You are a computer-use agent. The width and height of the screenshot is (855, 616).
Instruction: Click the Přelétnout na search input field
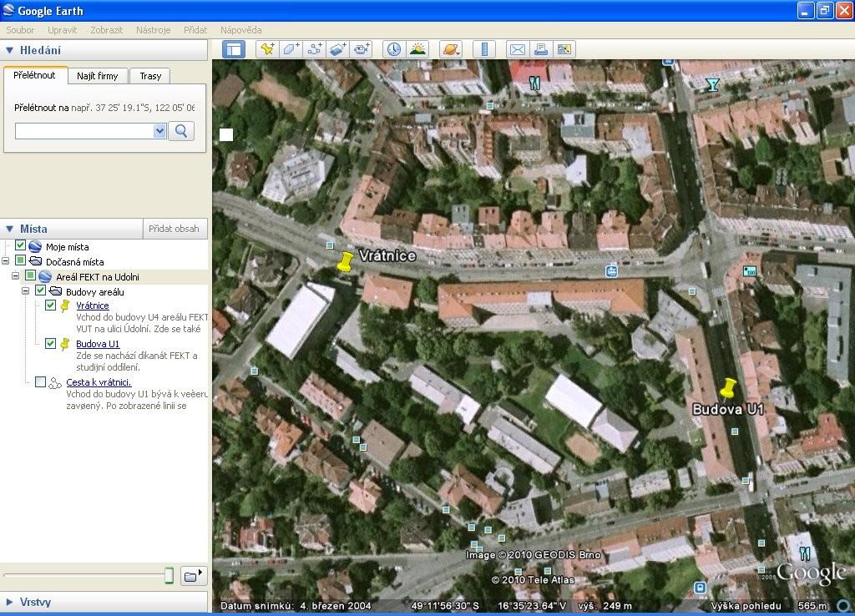pos(84,131)
